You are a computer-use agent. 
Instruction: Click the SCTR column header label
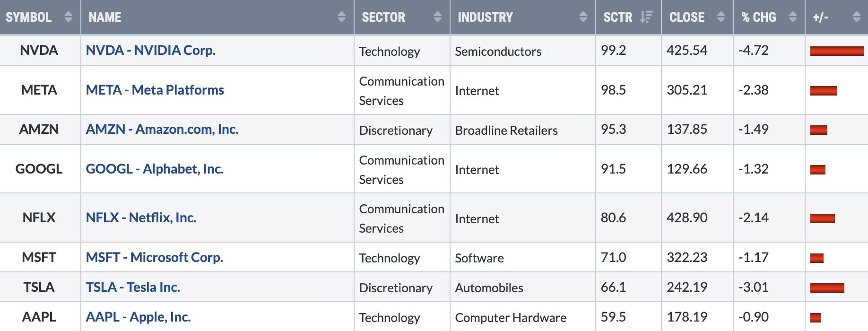[617, 17]
